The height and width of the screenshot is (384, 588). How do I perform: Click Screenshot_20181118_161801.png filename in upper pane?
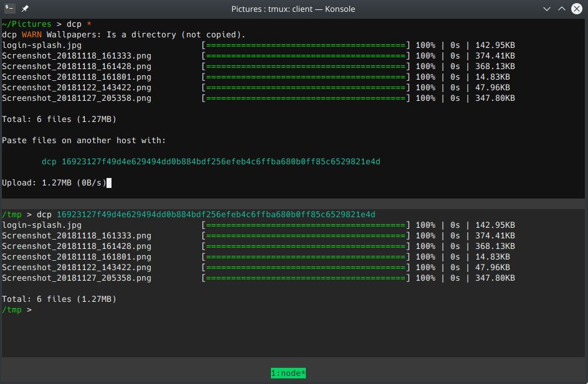(x=76, y=77)
